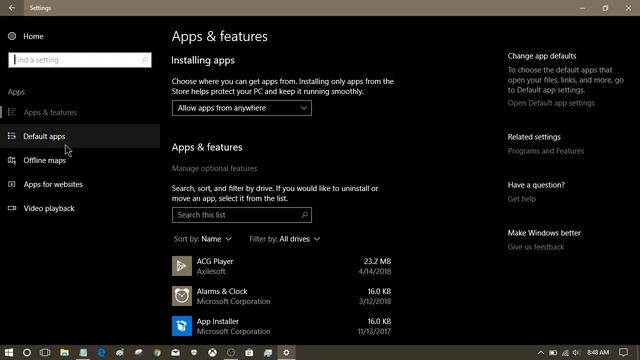Click the ACG Player app icon
The height and width of the screenshot is (360, 640).
pos(182,266)
